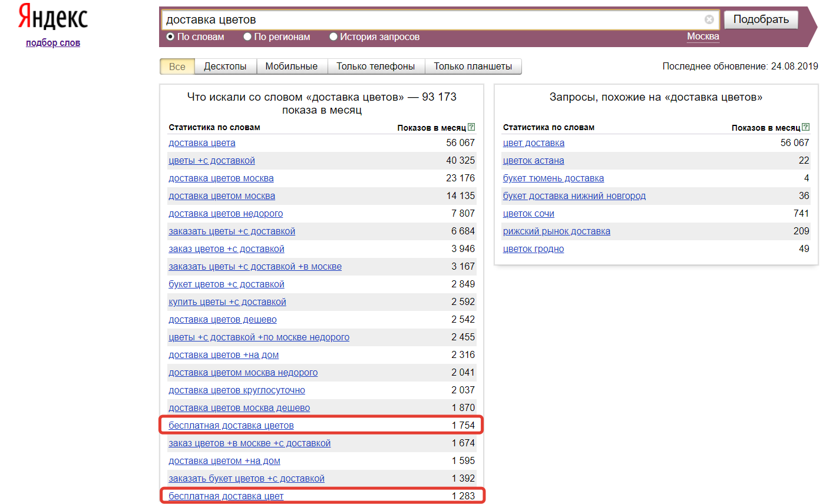
Task: Switch to the 'Мобильные' tab
Action: [291, 67]
